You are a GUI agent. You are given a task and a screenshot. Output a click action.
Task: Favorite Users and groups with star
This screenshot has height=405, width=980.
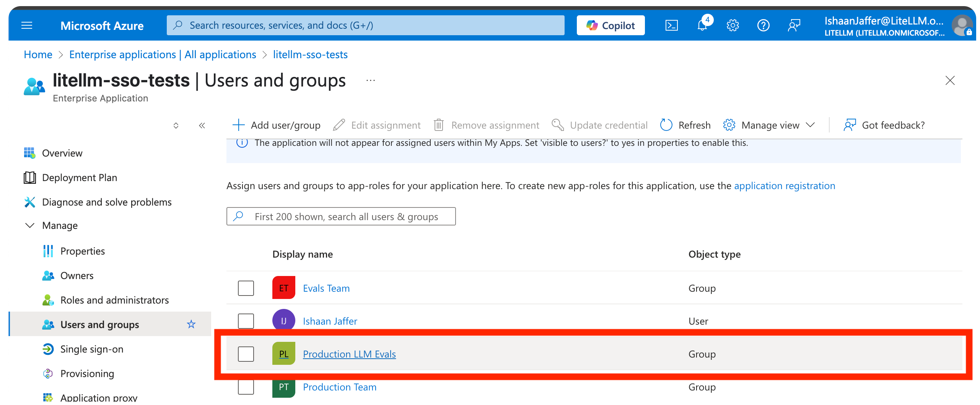tap(191, 325)
